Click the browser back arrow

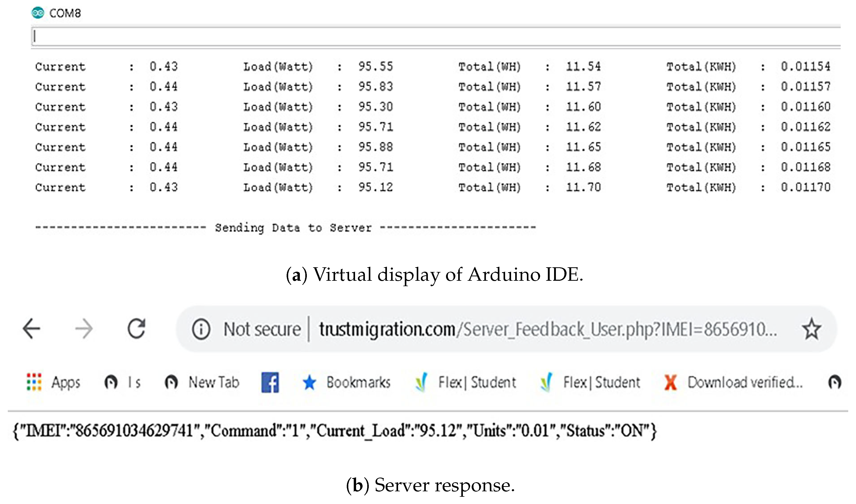coord(32,329)
